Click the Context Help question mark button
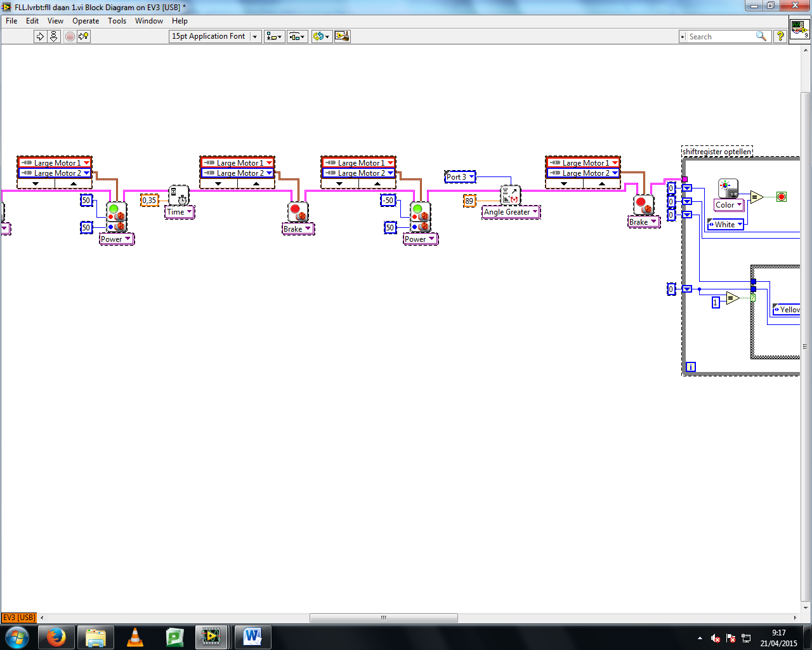 (x=780, y=37)
